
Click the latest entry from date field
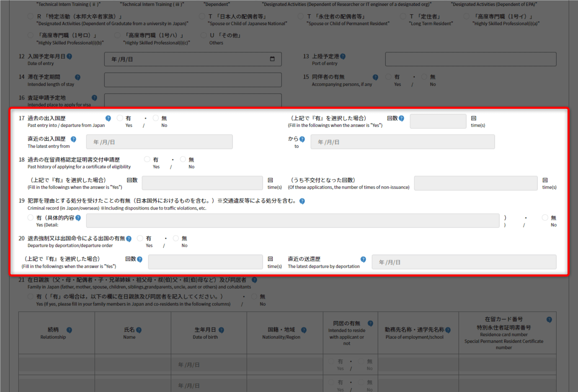[x=159, y=142]
